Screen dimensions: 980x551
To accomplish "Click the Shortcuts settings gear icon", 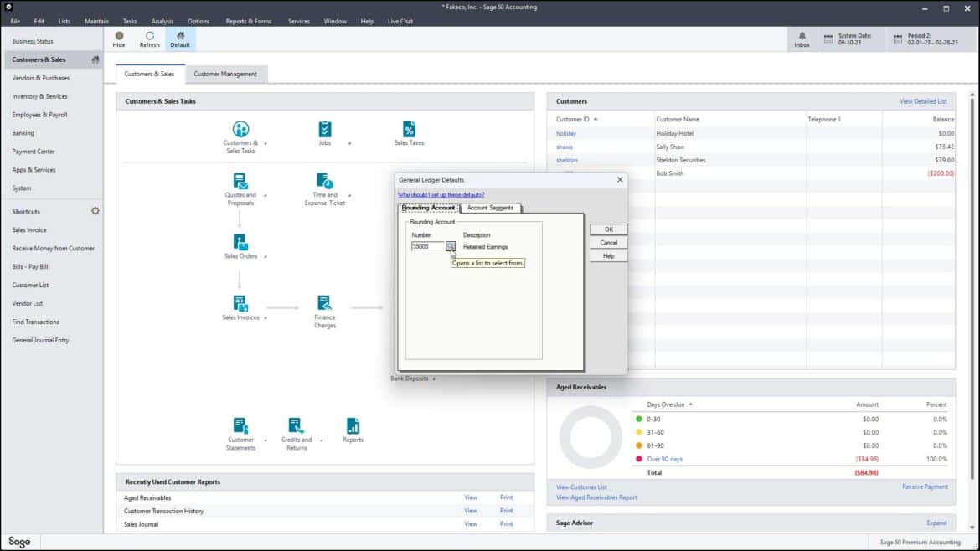I will [x=95, y=211].
